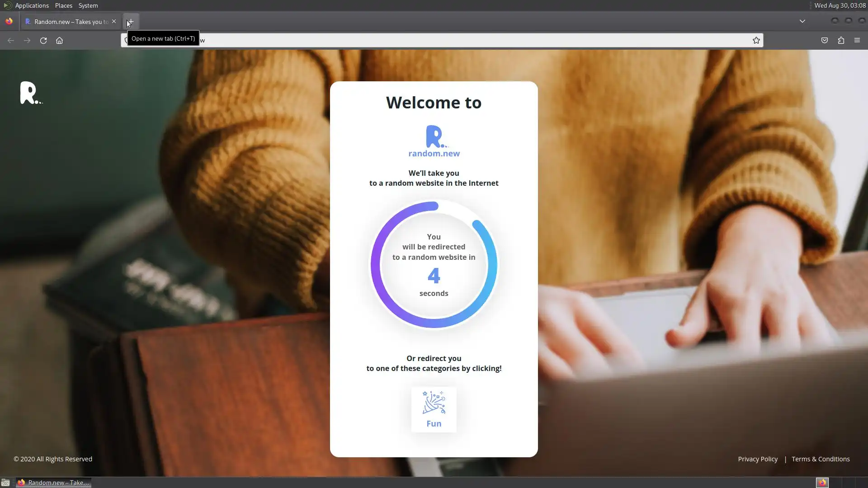Image resolution: width=868 pixels, height=488 pixels.
Task: Expand the list all tabs chevron
Action: pyautogui.click(x=802, y=21)
